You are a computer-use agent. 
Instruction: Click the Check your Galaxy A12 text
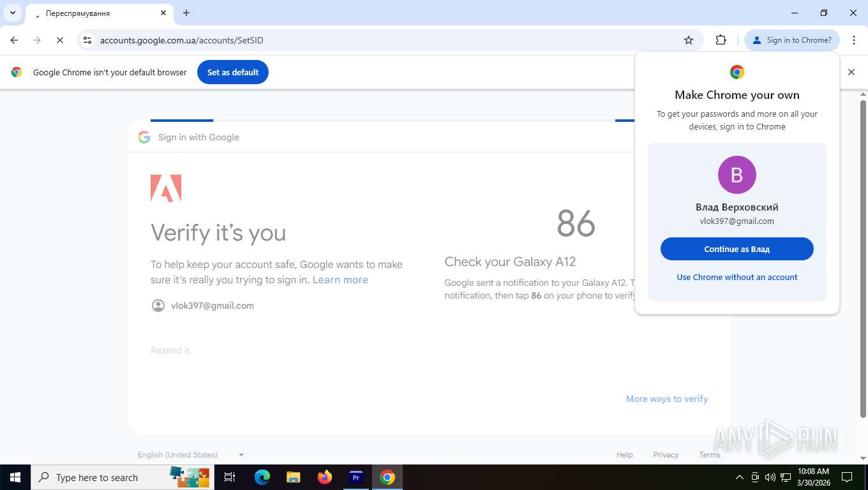(x=510, y=262)
